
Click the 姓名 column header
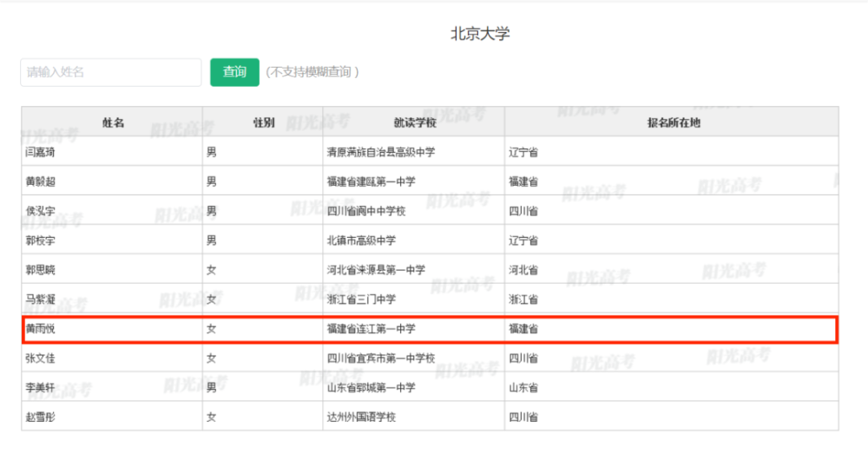point(113,122)
